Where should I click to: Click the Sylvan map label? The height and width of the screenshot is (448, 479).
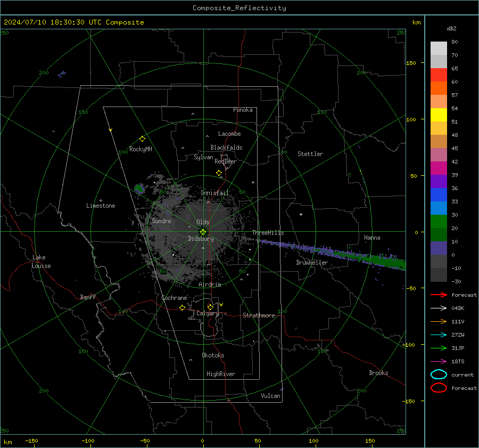[x=203, y=157]
